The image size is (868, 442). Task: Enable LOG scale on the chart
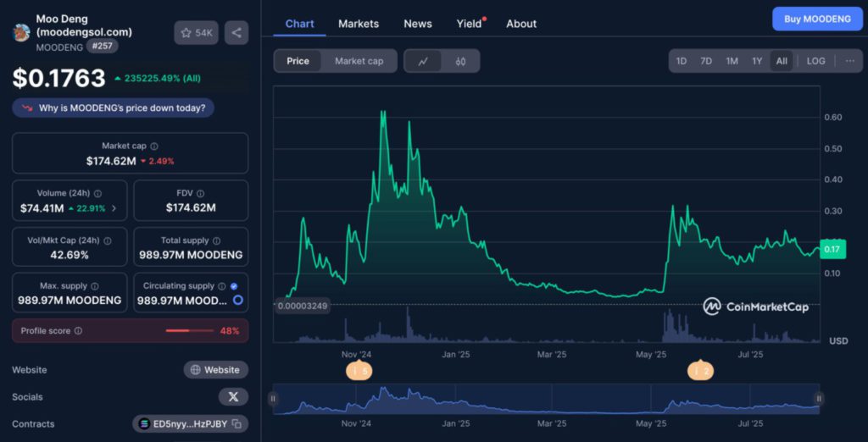point(815,61)
